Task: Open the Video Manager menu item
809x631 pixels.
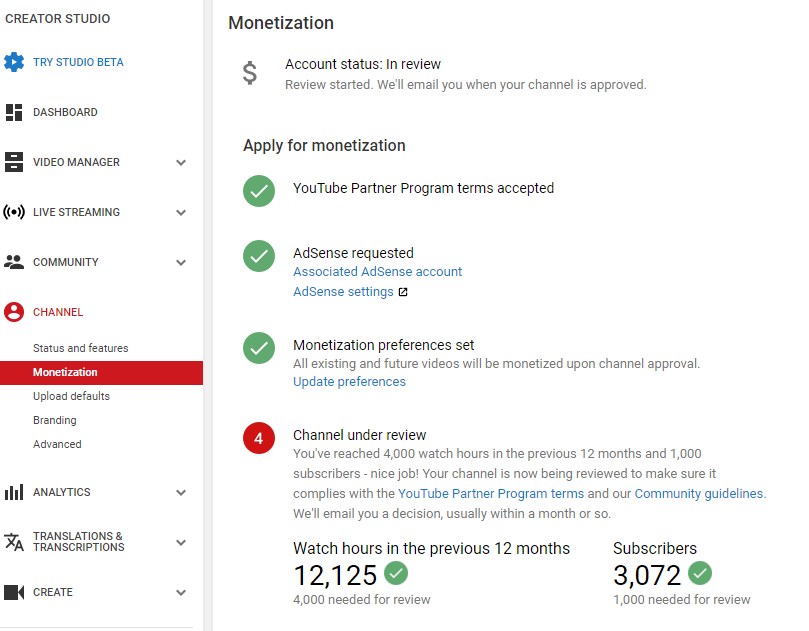Action: [x=76, y=162]
